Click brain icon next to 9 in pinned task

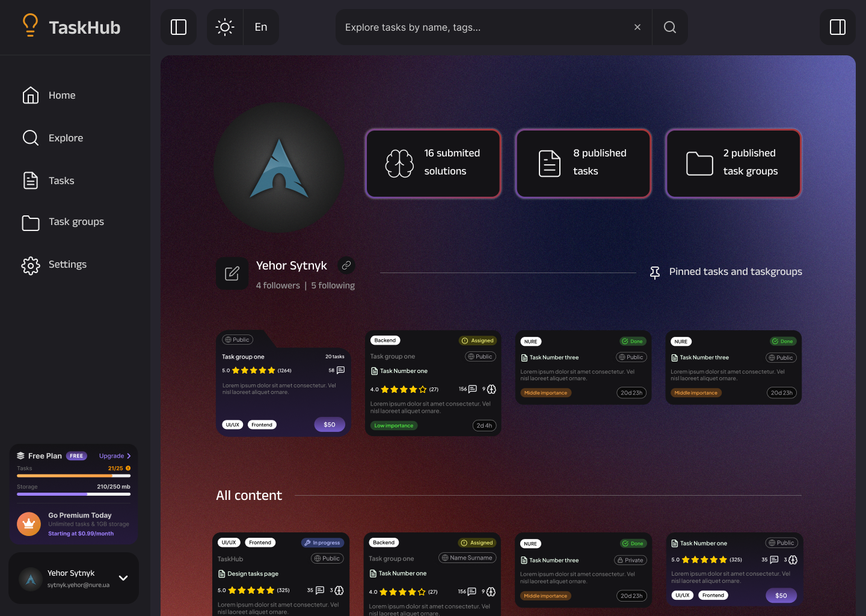(491, 389)
